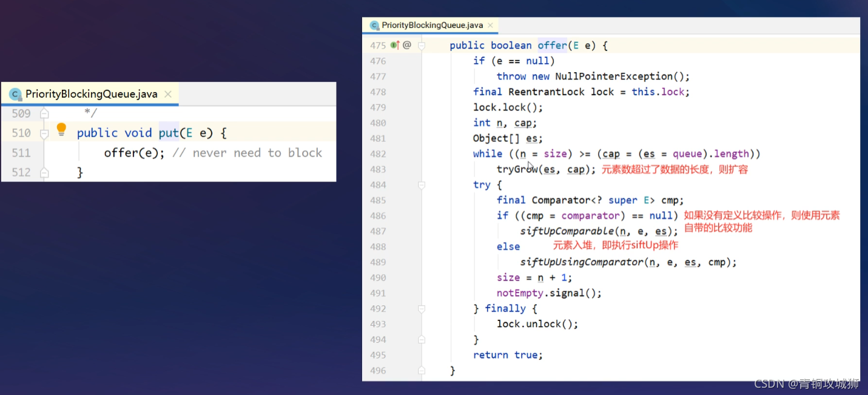Collapse the put method using line 510 fold marker

(x=44, y=133)
